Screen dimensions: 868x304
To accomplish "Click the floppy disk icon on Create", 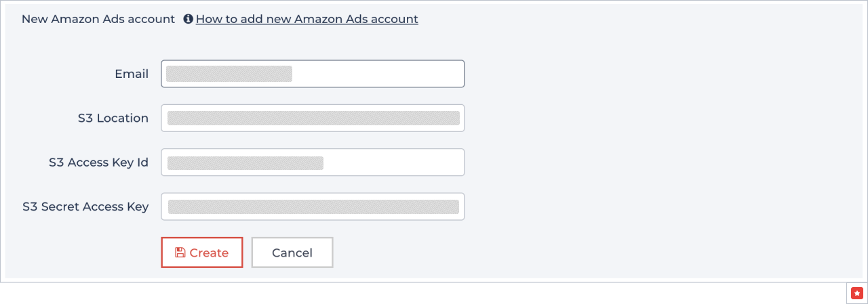I will [x=180, y=253].
